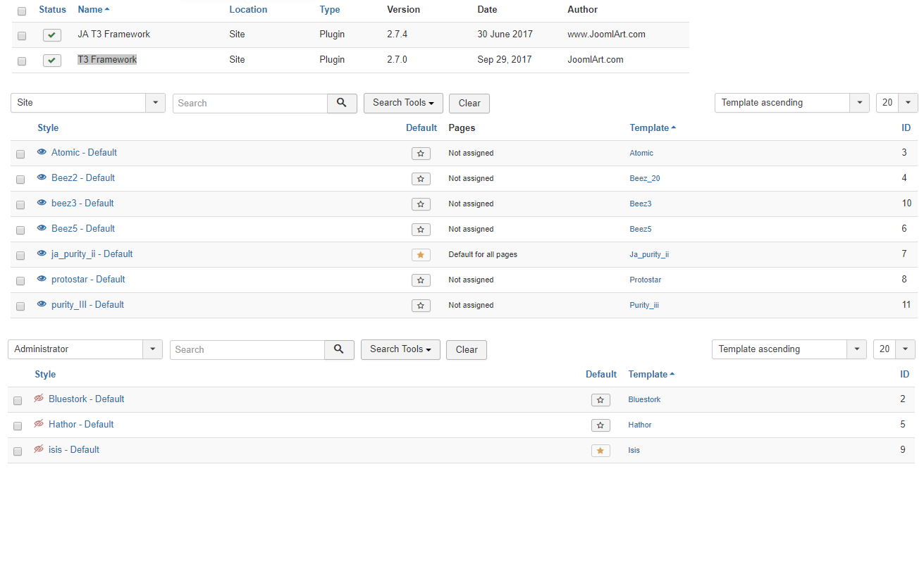Click the gold star marking isis as default
The image size is (924, 562).
coord(600,450)
